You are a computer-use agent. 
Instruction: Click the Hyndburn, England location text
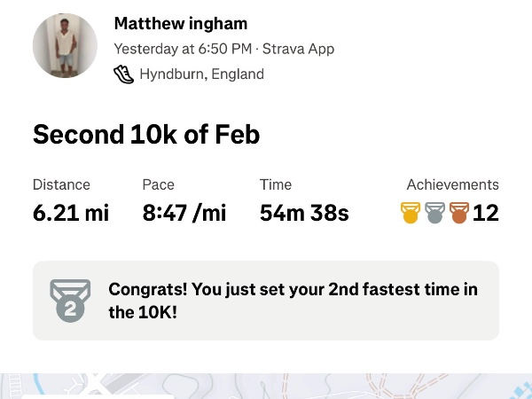point(202,74)
